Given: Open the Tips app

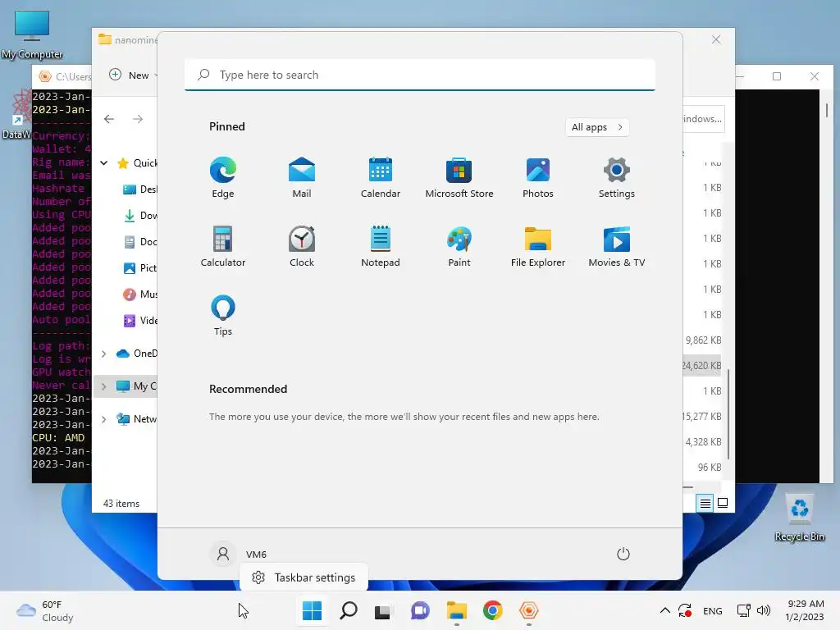Looking at the screenshot, I should point(223,316).
